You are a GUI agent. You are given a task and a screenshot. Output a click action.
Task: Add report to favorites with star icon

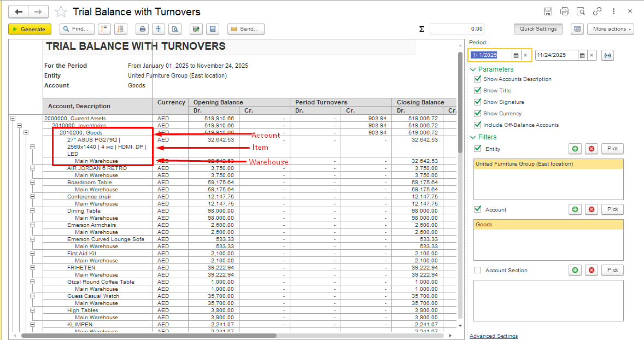click(61, 11)
